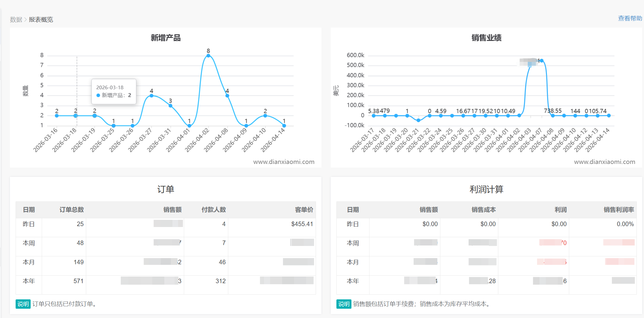Click the 订单总数 column header
The width and height of the screenshot is (644, 318).
(71, 210)
